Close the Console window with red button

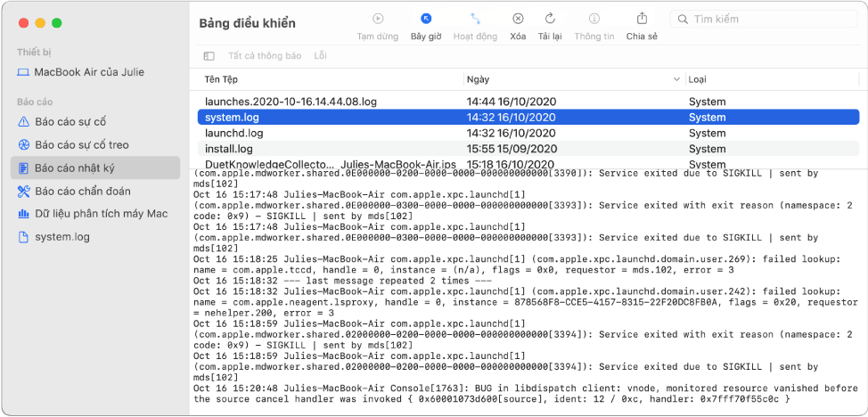[24, 22]
